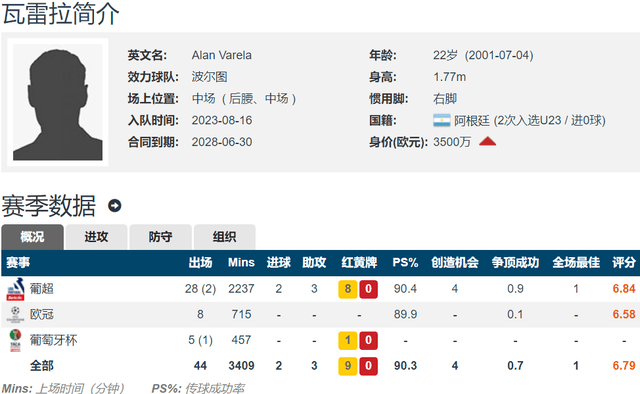Click the height value 1.77m
640x394 pixels.
coord(450,77)
